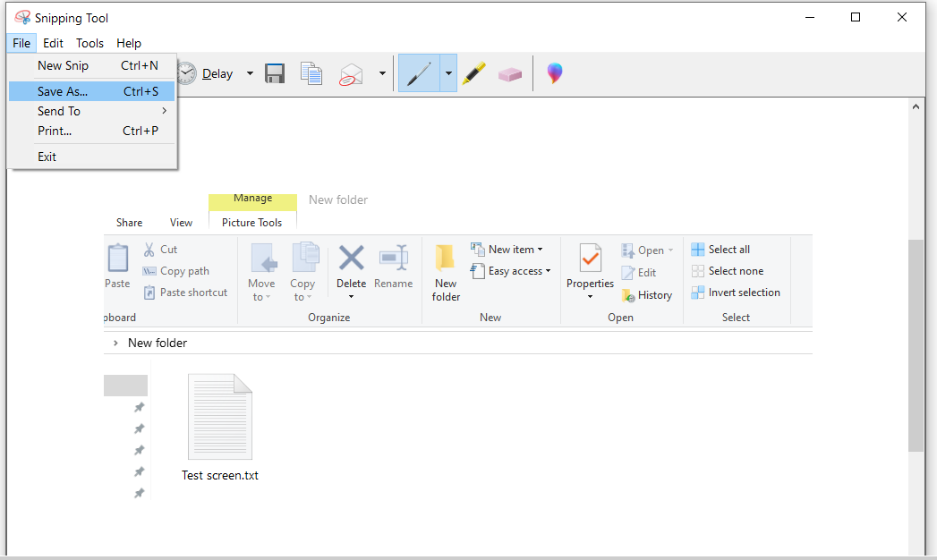937x560 pixels.
Task: Click the Save Snip floppy disk icon
Action: point(275,74)
